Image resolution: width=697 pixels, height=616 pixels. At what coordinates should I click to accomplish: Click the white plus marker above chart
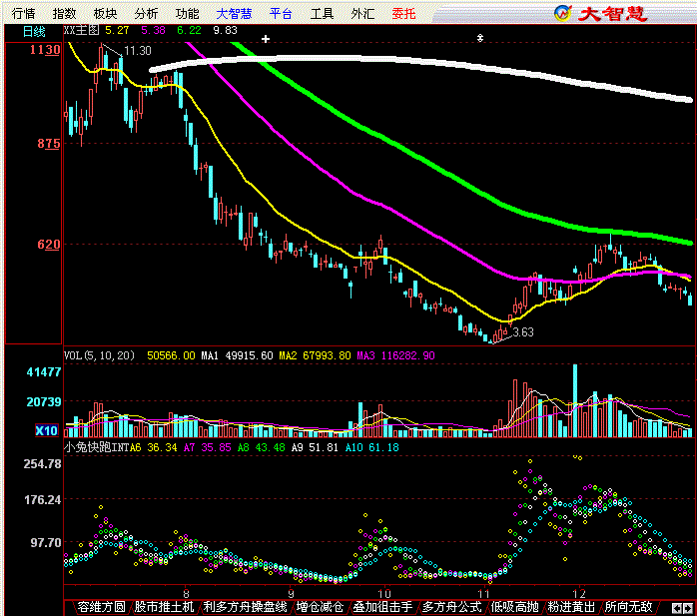(266, 39)
